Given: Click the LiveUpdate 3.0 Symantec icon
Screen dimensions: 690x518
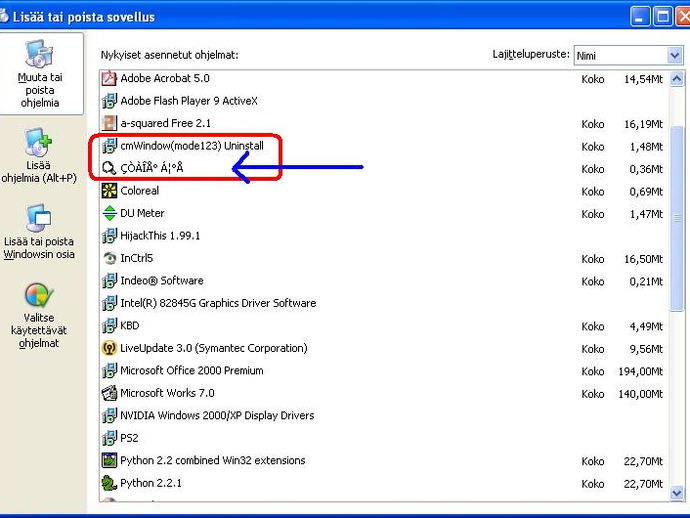Looking at the screenshot, I should point(109,348).
